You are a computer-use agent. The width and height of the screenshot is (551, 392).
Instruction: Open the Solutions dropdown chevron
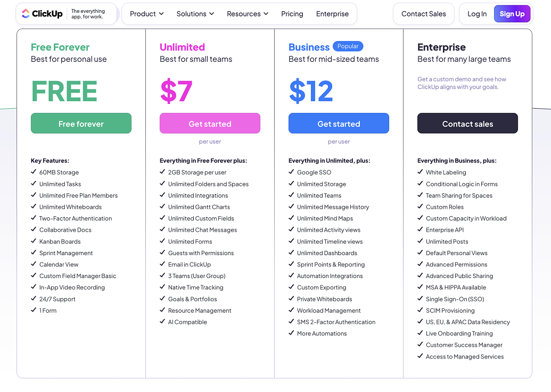point(211,14)
